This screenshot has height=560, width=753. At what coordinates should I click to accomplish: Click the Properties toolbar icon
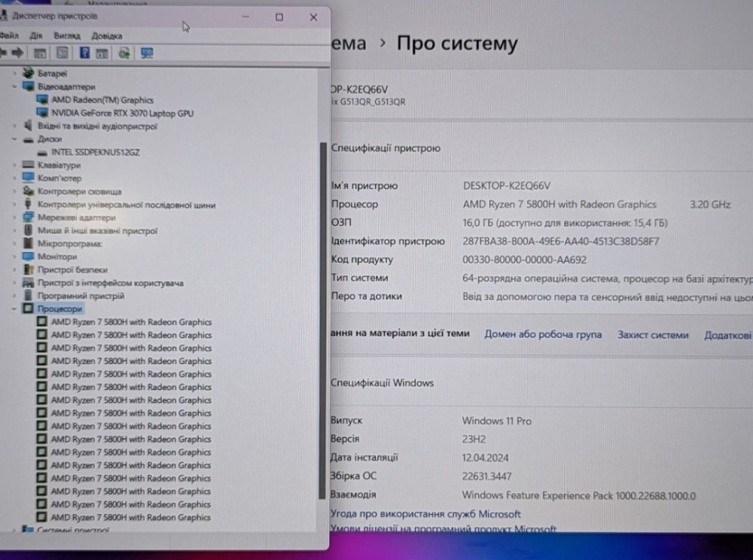pyautogui.click(x=62, y=53)
